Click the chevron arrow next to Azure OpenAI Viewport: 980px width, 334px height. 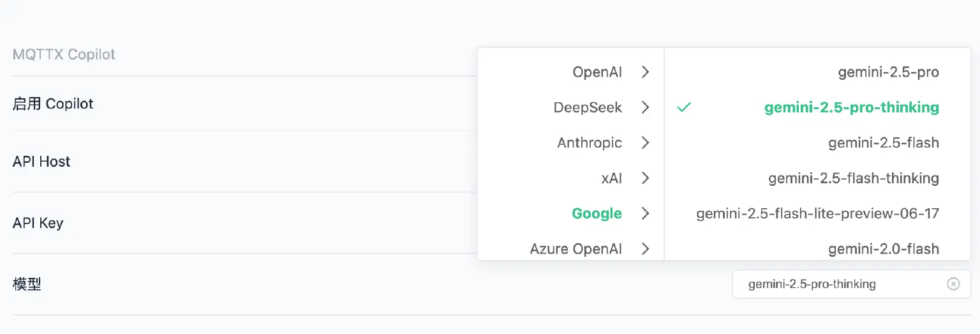point(645,248)
